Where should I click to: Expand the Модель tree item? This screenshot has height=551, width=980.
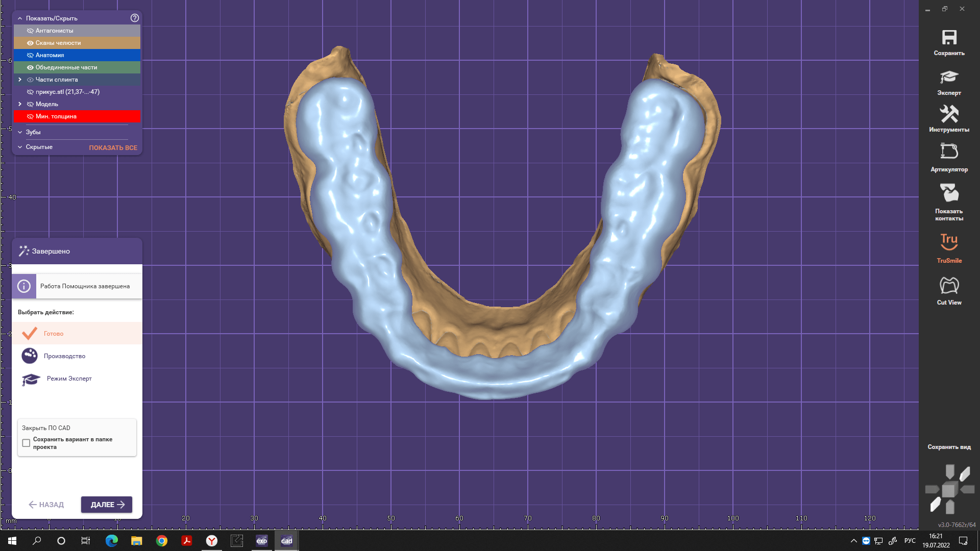[x=20, y=104]
